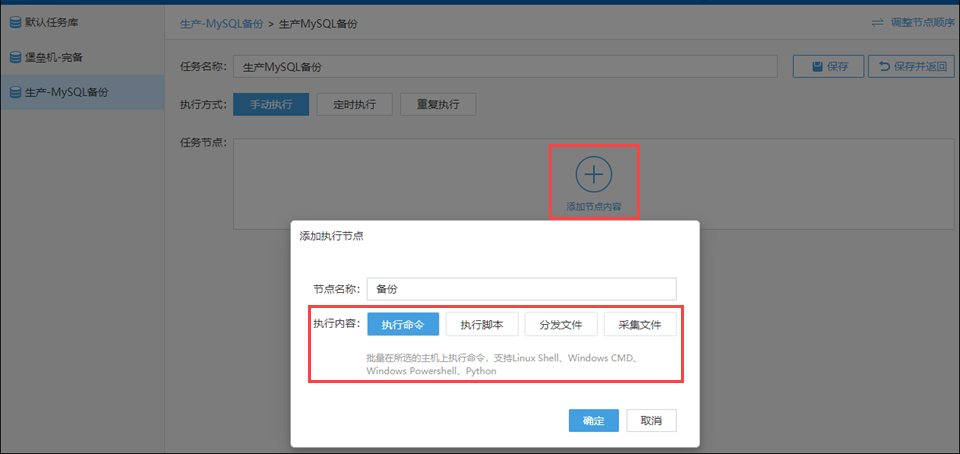
Task: Open 堡垒机-完备 task library in sidebar
Action: 60,58
